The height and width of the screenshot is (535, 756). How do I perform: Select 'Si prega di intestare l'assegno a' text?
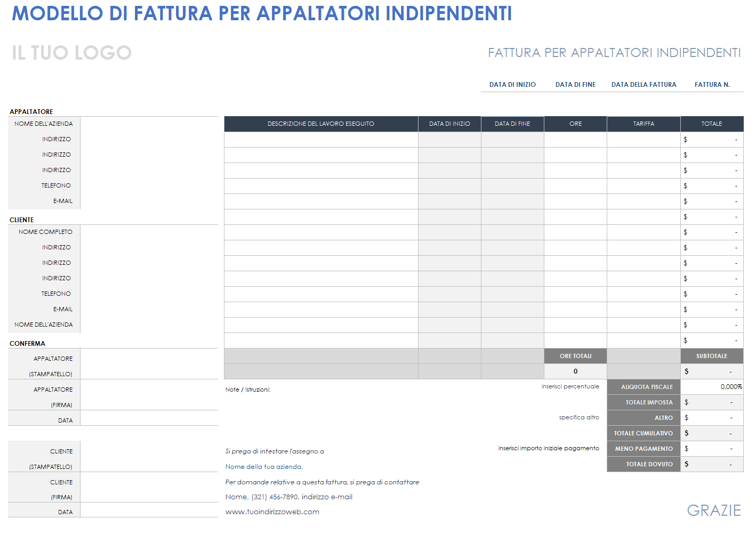(x=275, y=451)
